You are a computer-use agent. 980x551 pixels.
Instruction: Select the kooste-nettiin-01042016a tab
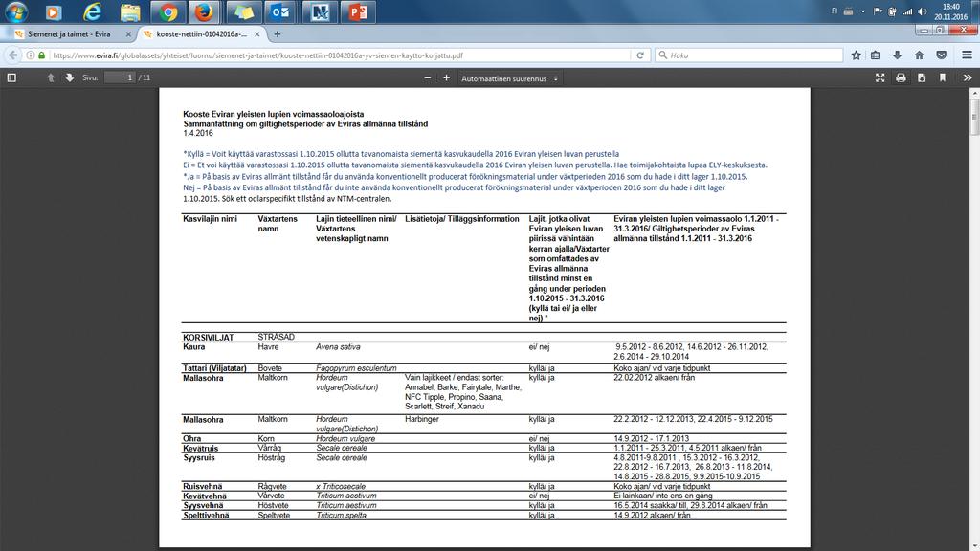(201, 34)
